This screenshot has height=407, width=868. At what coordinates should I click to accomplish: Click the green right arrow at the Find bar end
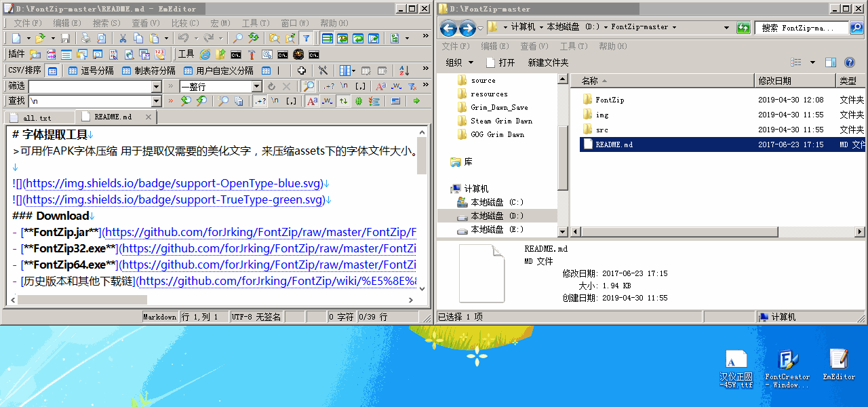[416, 101]
